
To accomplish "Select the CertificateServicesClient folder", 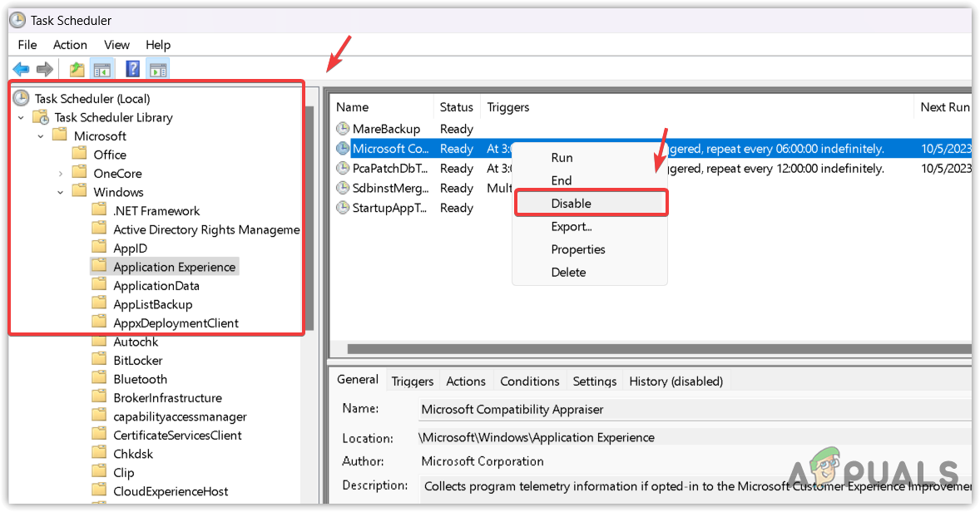I will point(177,436).
